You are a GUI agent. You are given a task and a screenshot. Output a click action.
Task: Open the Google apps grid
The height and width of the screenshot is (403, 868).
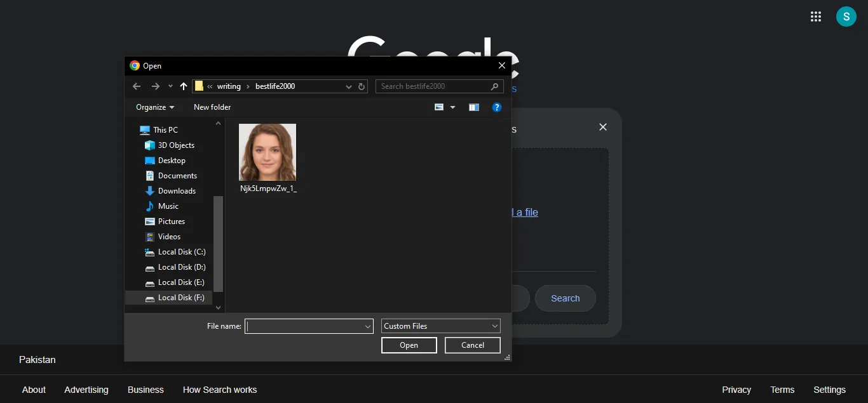[x=816, y=17]
